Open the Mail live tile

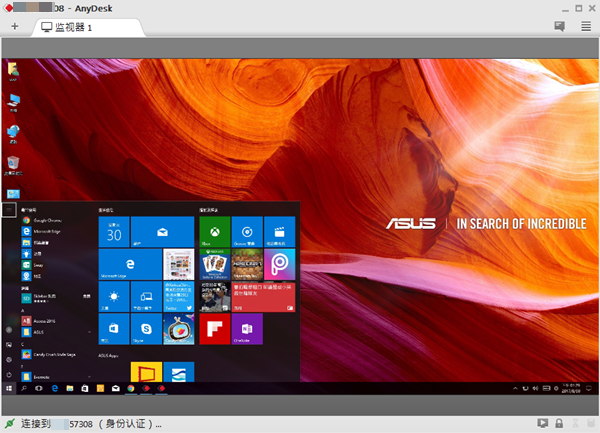(163, 232)
